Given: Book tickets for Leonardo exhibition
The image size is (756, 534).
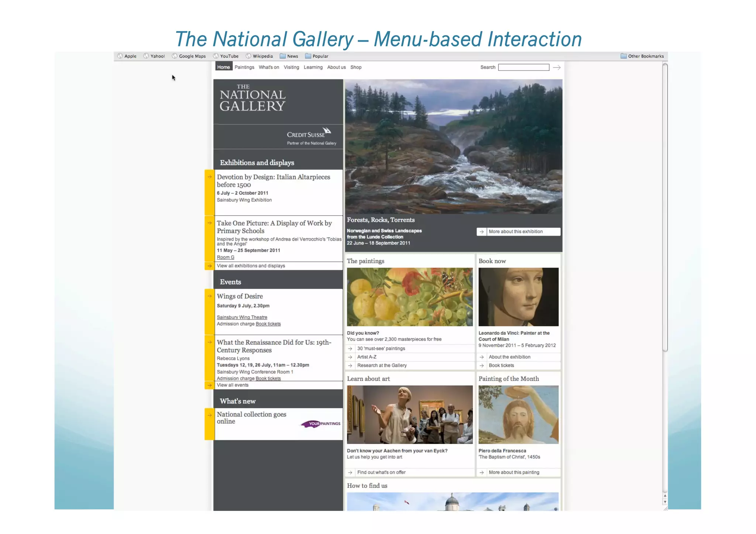Looking at the screenshot, I should click(x=501, y=365).
